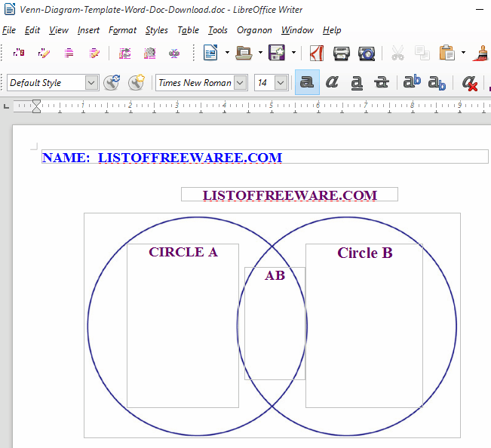This screenshot has height=448, width=491.
Task: Click the New Style icon
Action: 137,83
